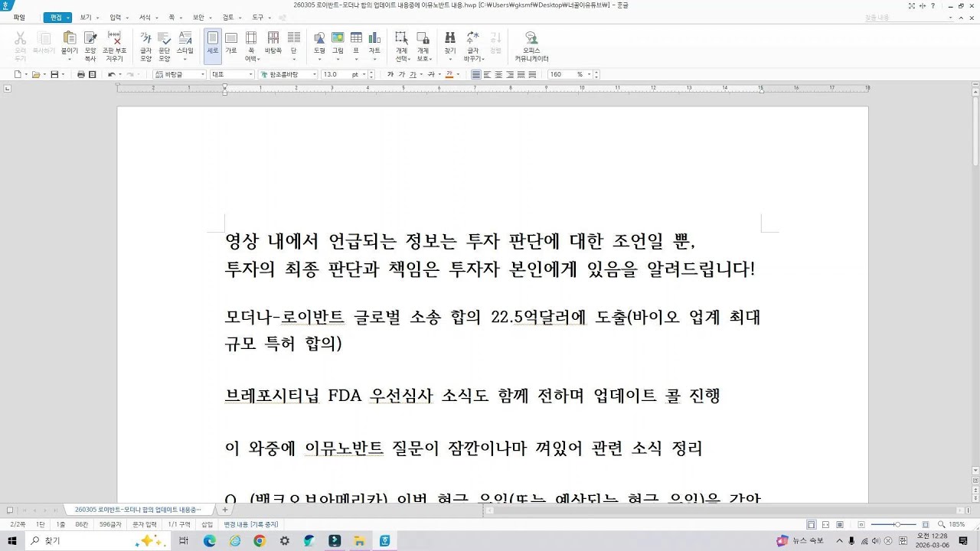Open 글자 모양 character format dialog

[145, 46]
